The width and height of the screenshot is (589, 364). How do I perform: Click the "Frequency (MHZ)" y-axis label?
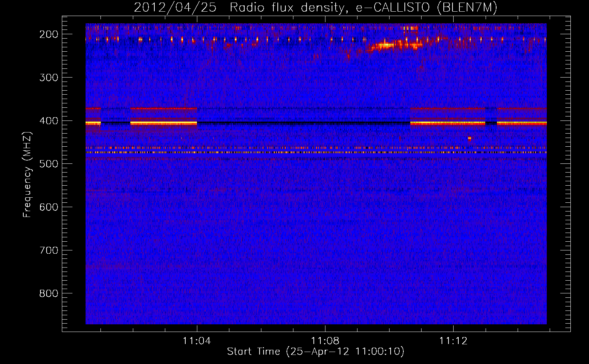click(27, 174)
